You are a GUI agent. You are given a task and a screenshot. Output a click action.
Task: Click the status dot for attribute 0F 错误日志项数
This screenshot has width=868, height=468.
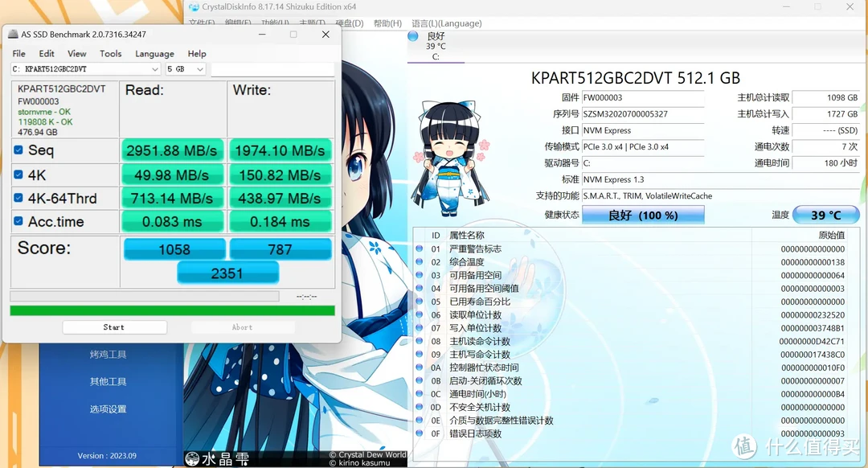coord(420,433)
